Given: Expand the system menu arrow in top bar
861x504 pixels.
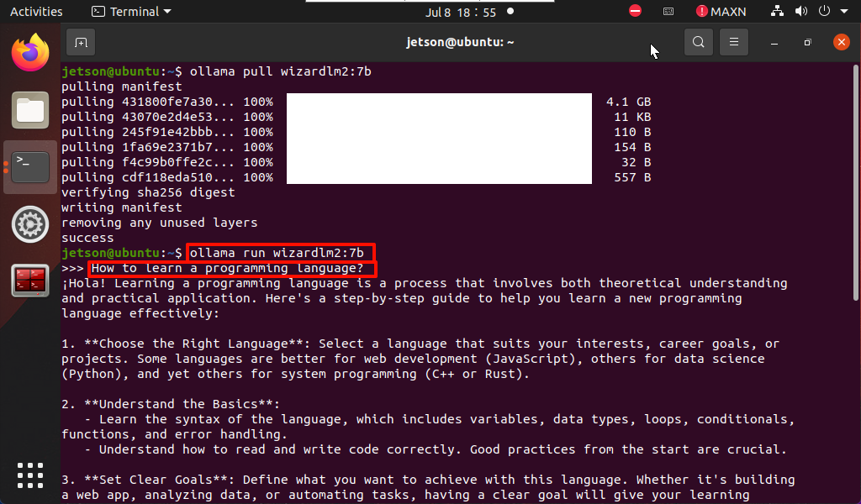Looking at the screenshot, I should pyautogui.click(x=844, y=12).
